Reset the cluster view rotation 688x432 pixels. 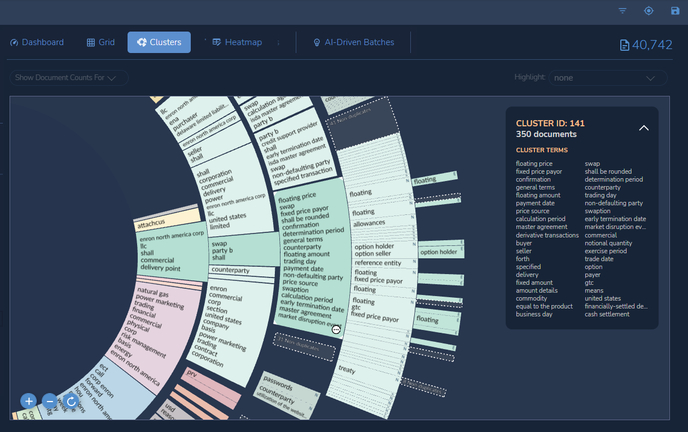pyautogui.click(x=71, y=401)
